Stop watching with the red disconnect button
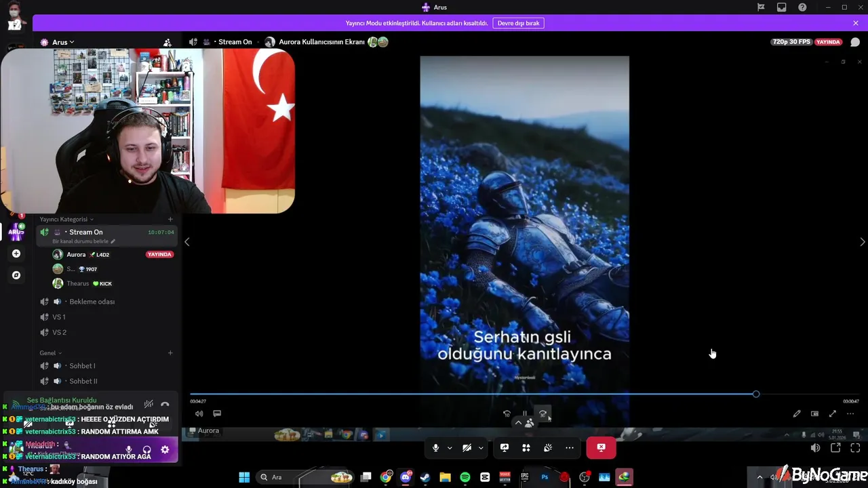868x488 pixels. 601,448
